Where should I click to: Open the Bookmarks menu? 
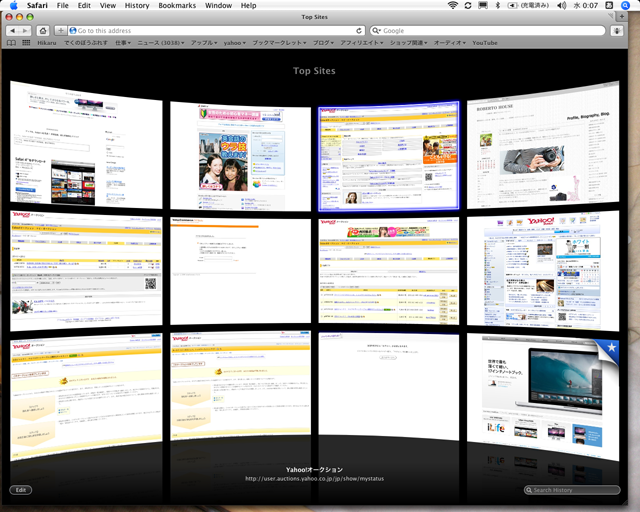[x=177, y=5]
